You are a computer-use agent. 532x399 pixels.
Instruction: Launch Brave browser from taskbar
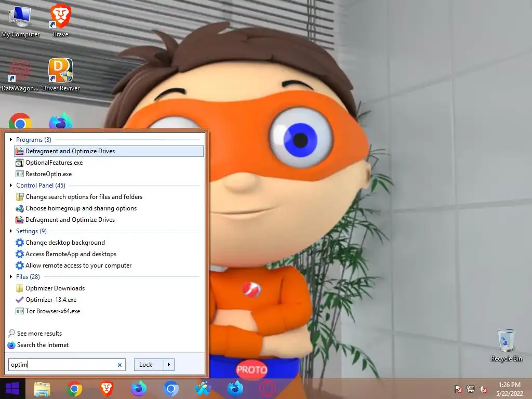tap(107, 389)
